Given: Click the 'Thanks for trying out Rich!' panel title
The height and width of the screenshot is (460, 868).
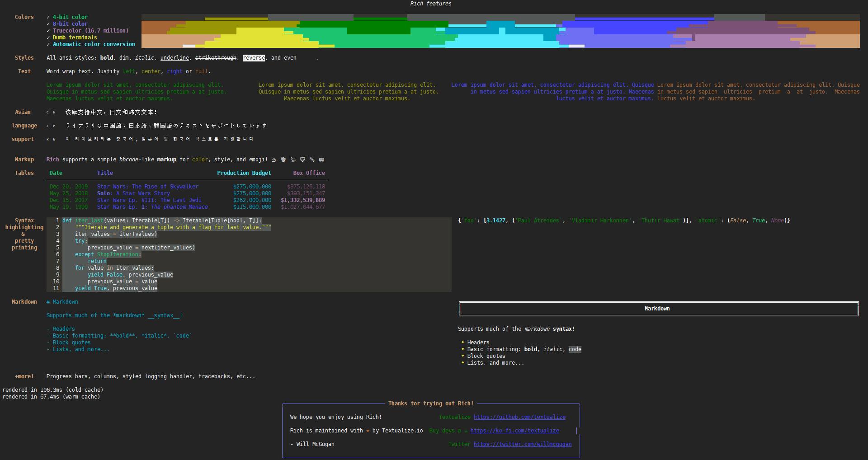Looking at the screenshot, I should (x=431, y=404).
